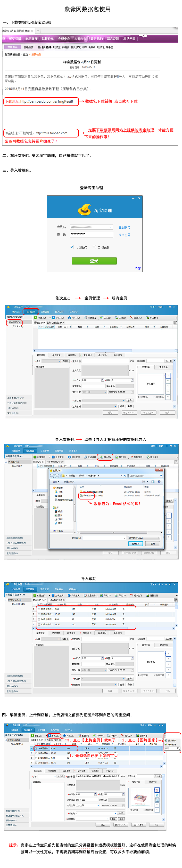Uncheck selected row 1 in upload-step window
The image size is (182, 868).
pos(36,748)
